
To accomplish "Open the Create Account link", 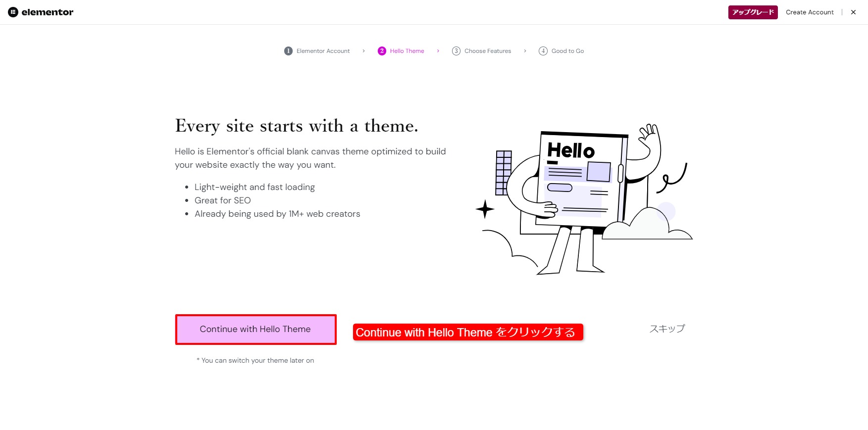I will tap(810, 12).
